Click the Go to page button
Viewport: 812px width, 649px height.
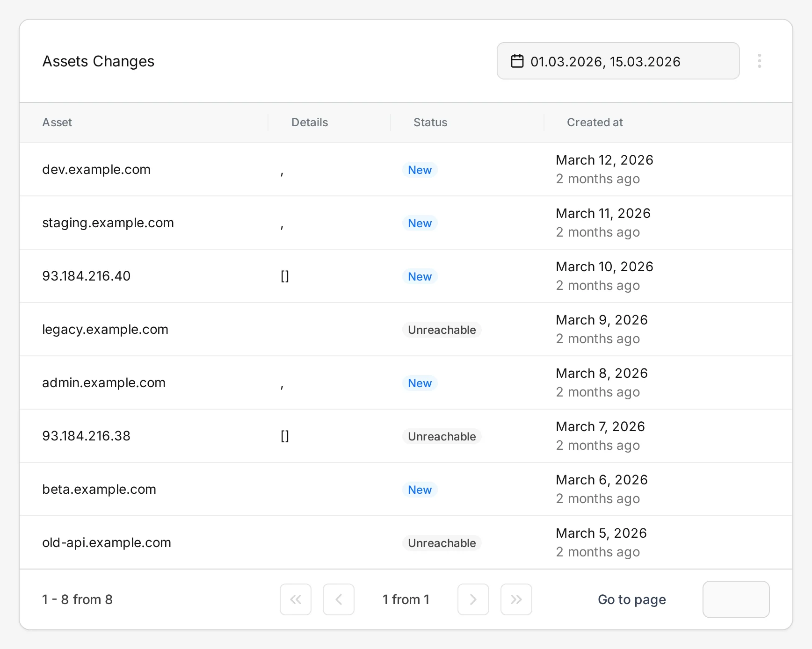tap(631, 599)
